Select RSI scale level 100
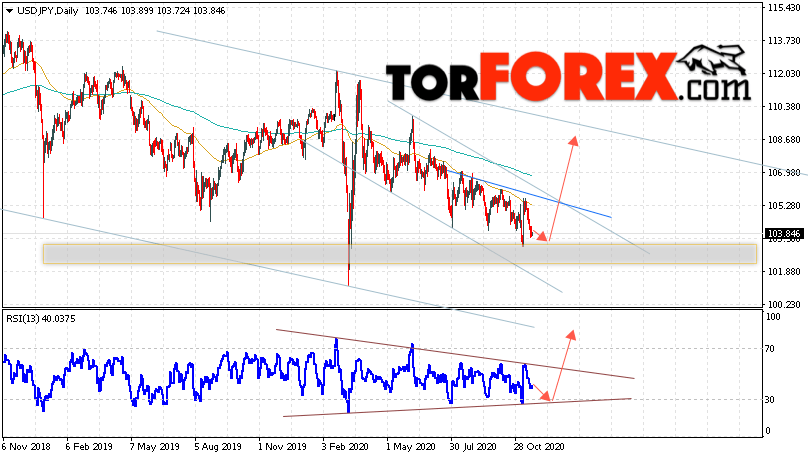 pyautogui.click(x=773, y=317)
